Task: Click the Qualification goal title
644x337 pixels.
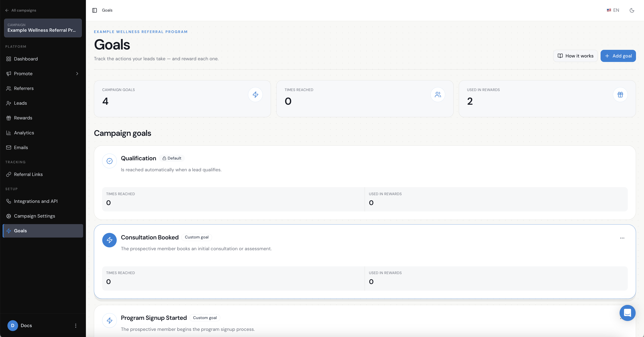Action: point(138,158)
